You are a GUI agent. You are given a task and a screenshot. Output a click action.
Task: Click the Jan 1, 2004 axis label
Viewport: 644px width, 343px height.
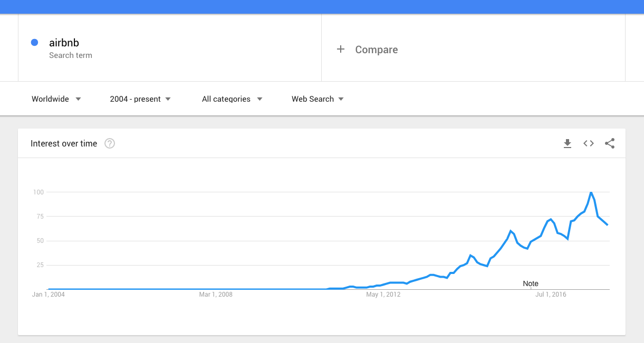(49, 295)
